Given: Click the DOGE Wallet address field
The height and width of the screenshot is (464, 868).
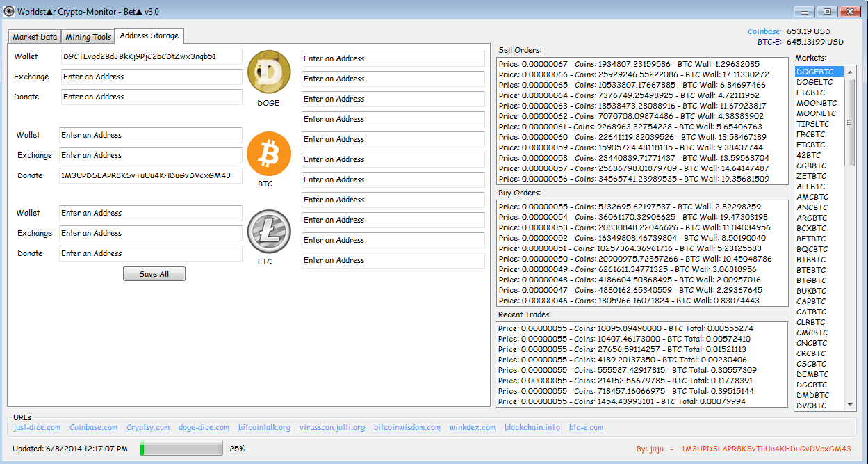Looking at the screenshot, I should point(152,56).
